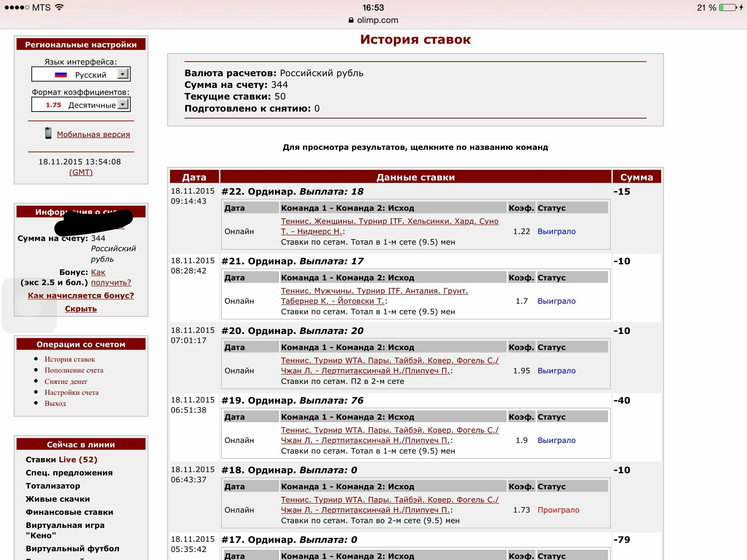Click the Операции со счетом panel header

tap(81, 344)
